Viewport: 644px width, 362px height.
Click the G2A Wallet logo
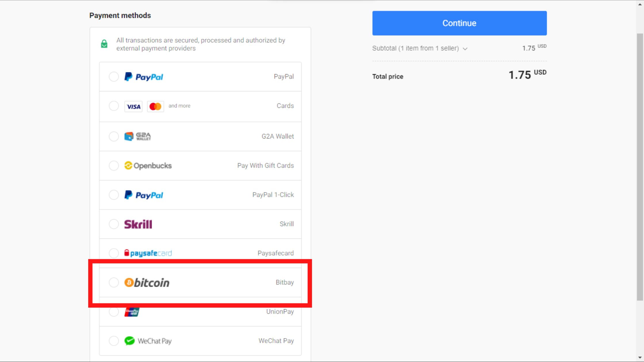(138, 136)
